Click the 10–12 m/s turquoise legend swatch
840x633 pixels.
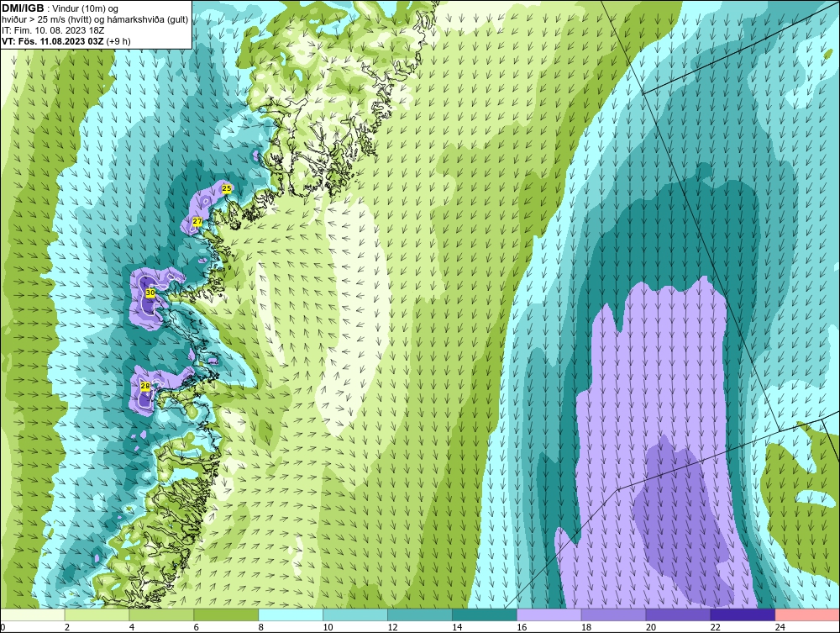[355, 615]
